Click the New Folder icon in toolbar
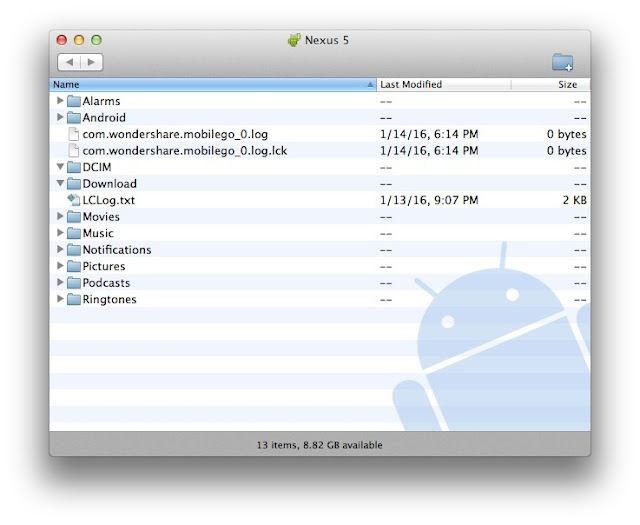Viewport: 640px width, 525px height. (562, 62)
